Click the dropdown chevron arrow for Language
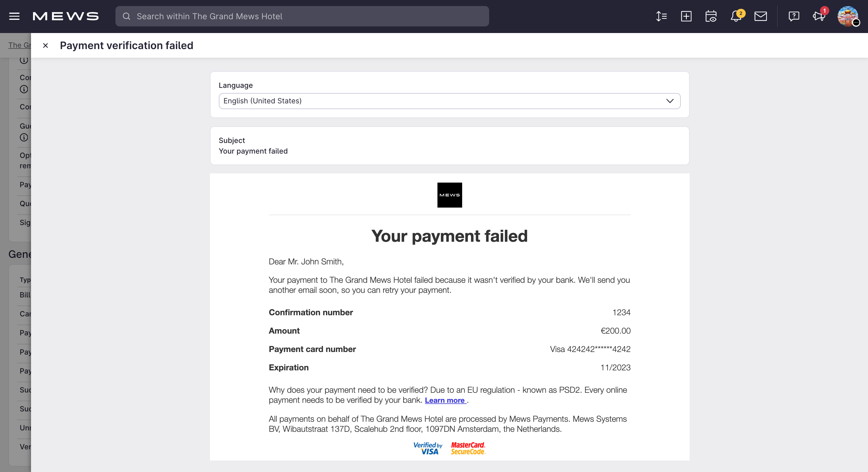The height and width of the screenshot is (472, 868). point(670,101)
